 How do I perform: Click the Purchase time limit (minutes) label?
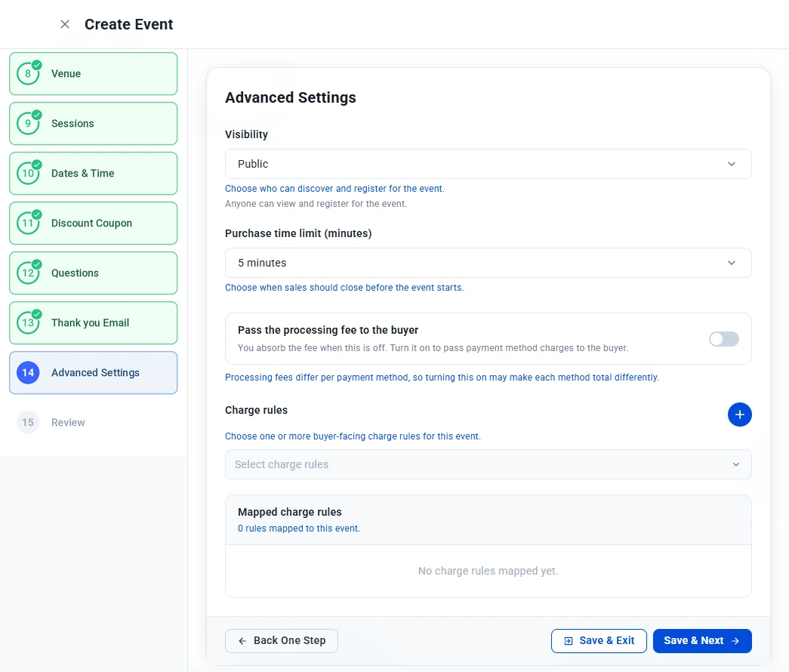coord(298,233)
